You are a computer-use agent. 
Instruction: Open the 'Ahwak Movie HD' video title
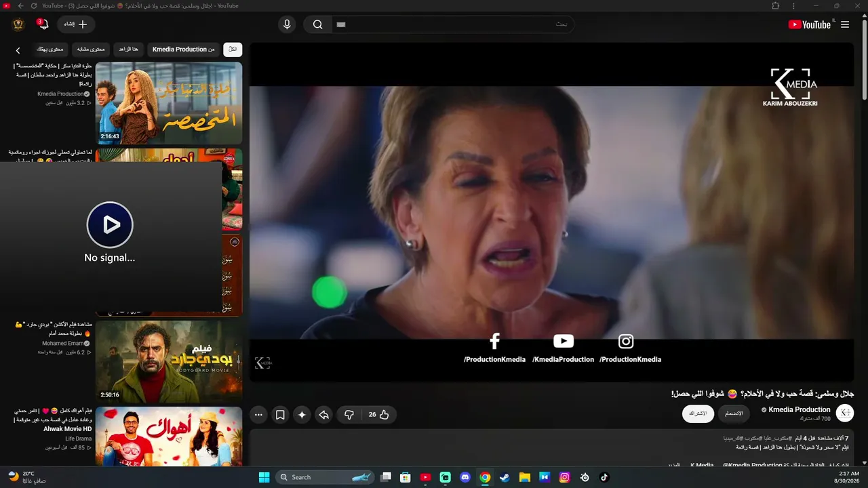pyautogui.click(x=68, y=429)
